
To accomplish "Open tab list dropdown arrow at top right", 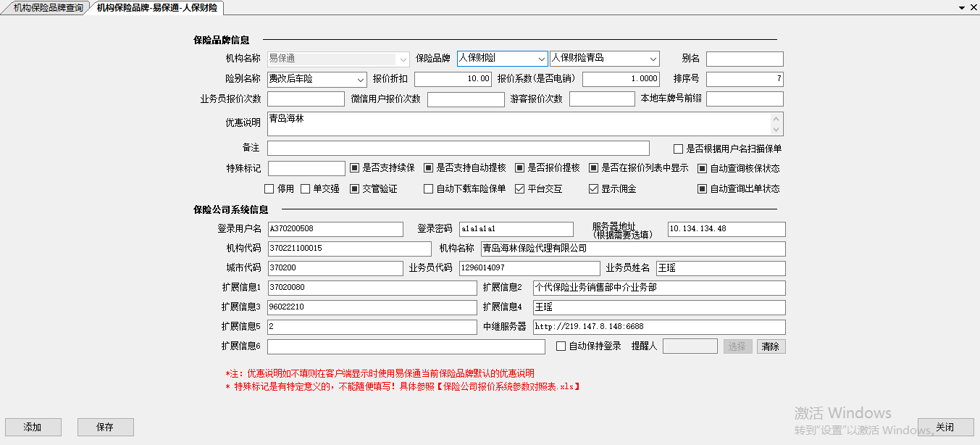I will tap(962, 7).
